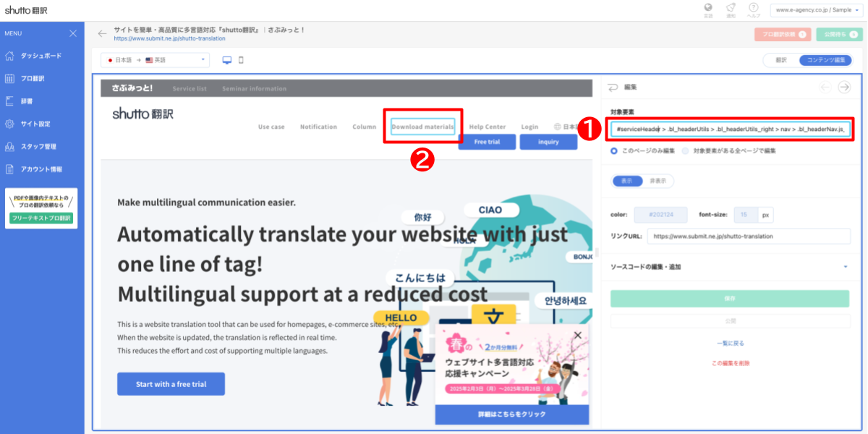Click the 一覧に戻る link
This screenshot has height=434, width=868.
[730, 344]
